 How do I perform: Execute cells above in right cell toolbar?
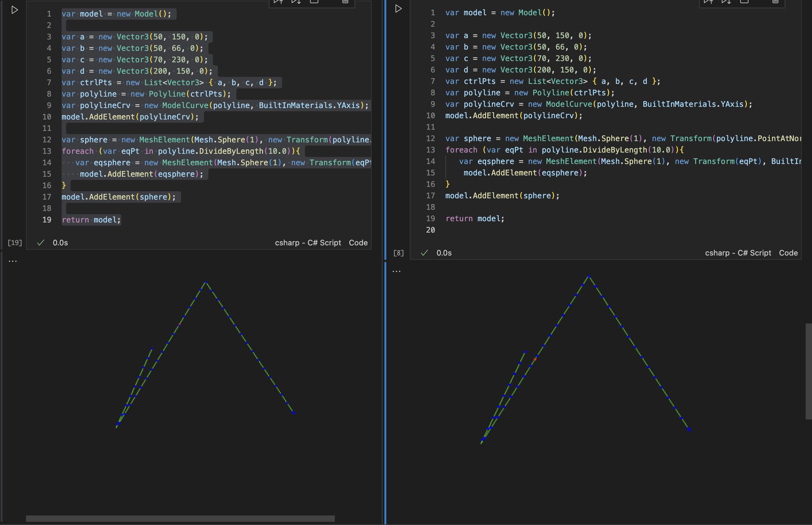click(708, 2)
